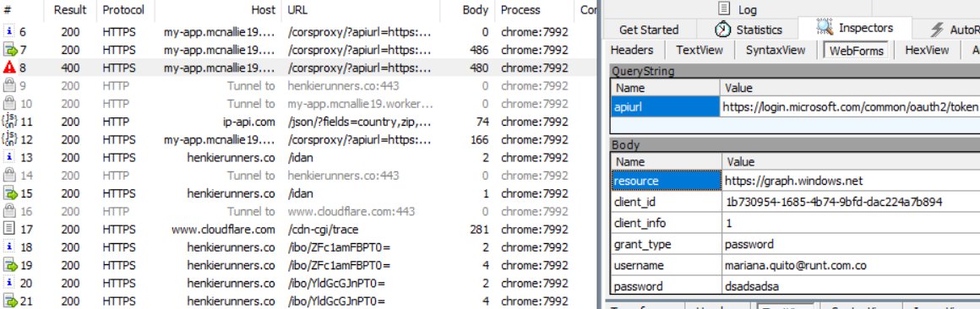Select the WebForms request tab
Image resolution: width=980 pixels, height=309 pixels.
pos(857,51)
